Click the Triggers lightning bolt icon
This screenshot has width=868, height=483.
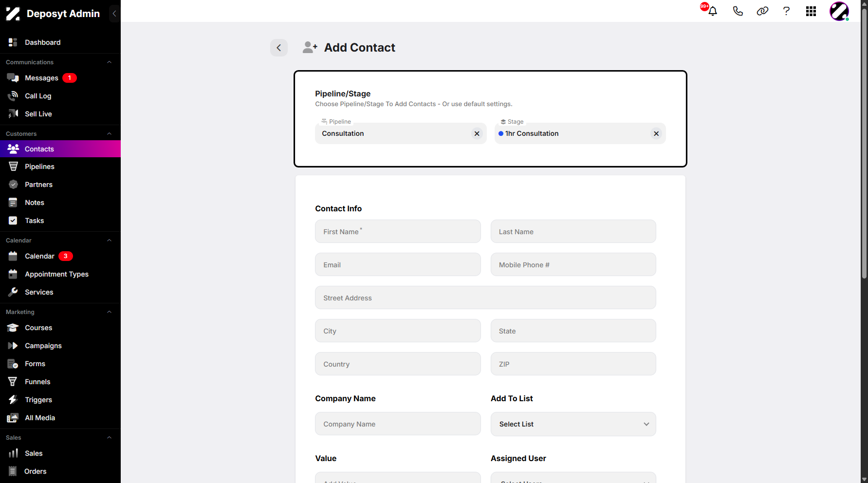coord(13,400)
